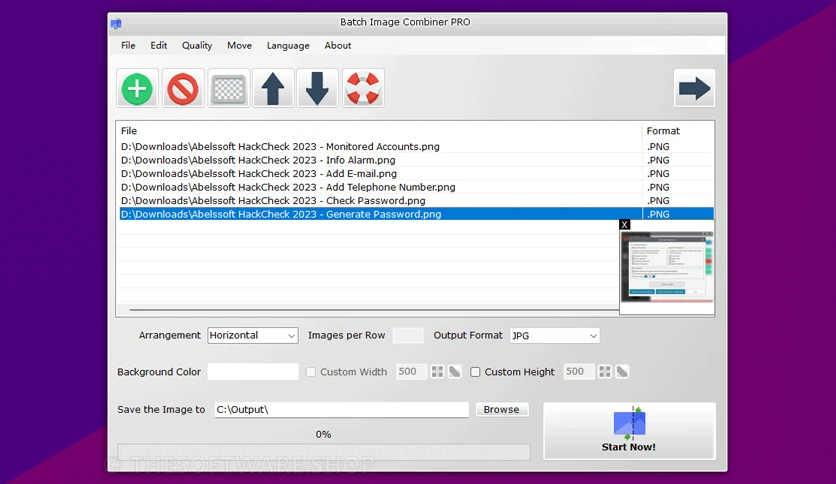The width and height of the screenshot is (836, 484).
Task: Click the File column header
Action: (x=380, y=131)
